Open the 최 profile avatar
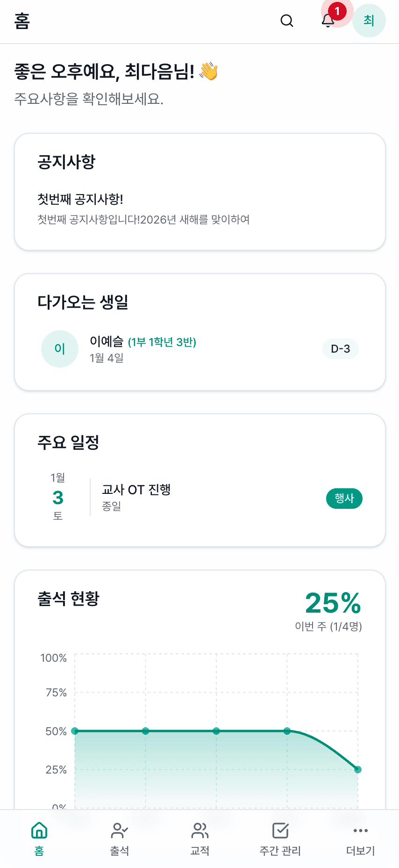Screen dimensions: 399x868 (369, 21)
